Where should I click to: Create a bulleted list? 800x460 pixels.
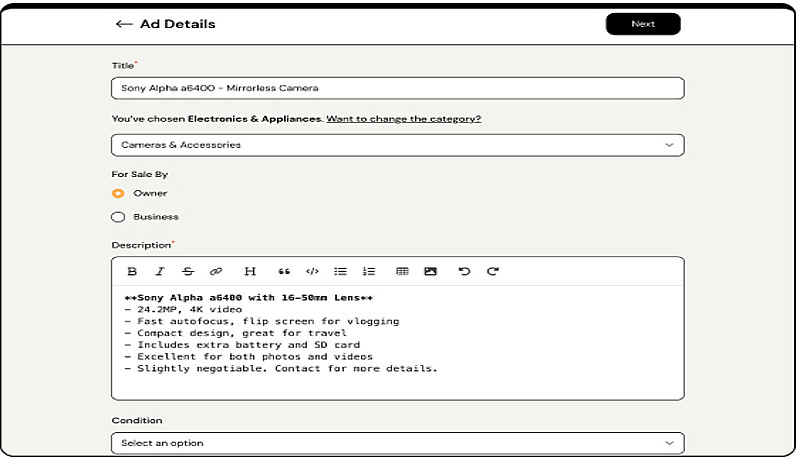[340, 271]
